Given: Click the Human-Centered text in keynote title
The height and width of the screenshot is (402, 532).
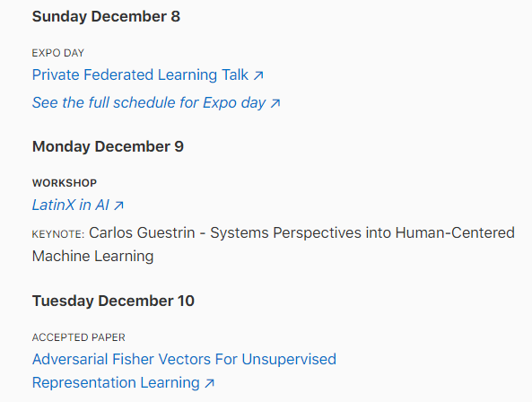Looking at the screenshot, I should pyautogui.click(x=455, y=233).
